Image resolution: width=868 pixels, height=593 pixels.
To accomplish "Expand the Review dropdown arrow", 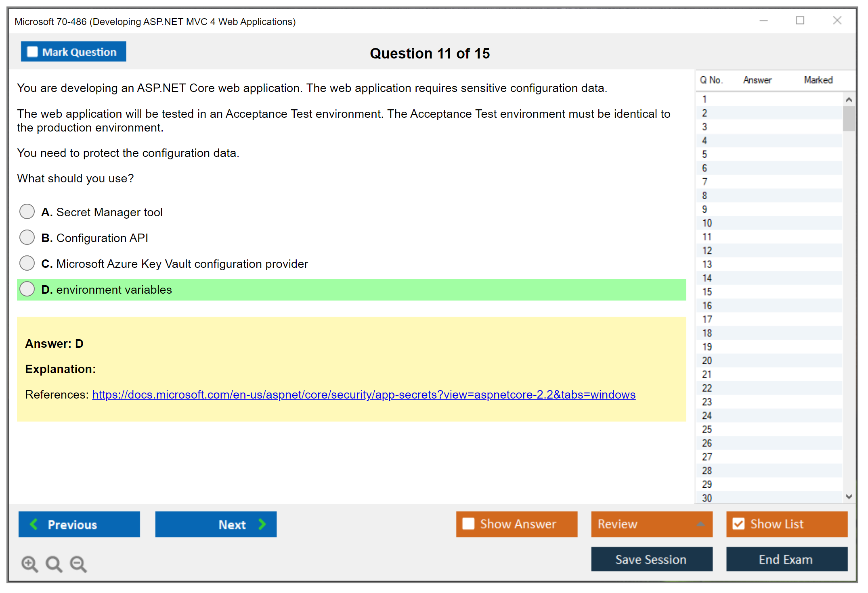I will pos(701,524).
